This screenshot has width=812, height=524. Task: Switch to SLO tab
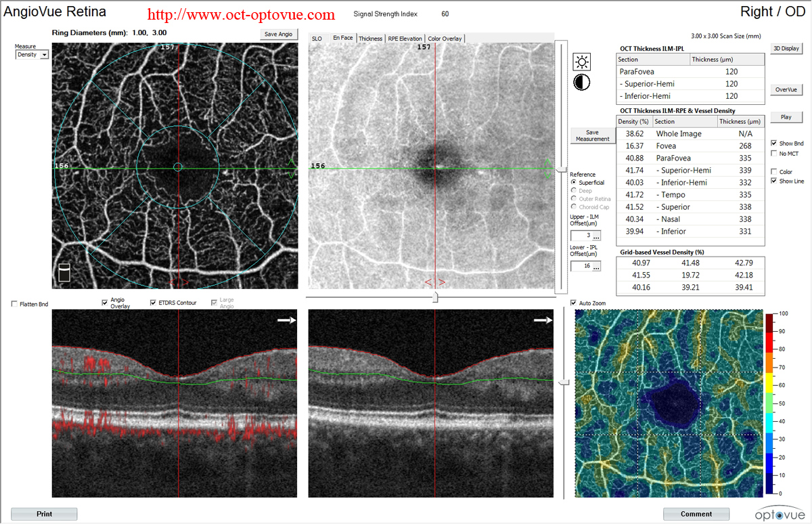coord(317,39)
